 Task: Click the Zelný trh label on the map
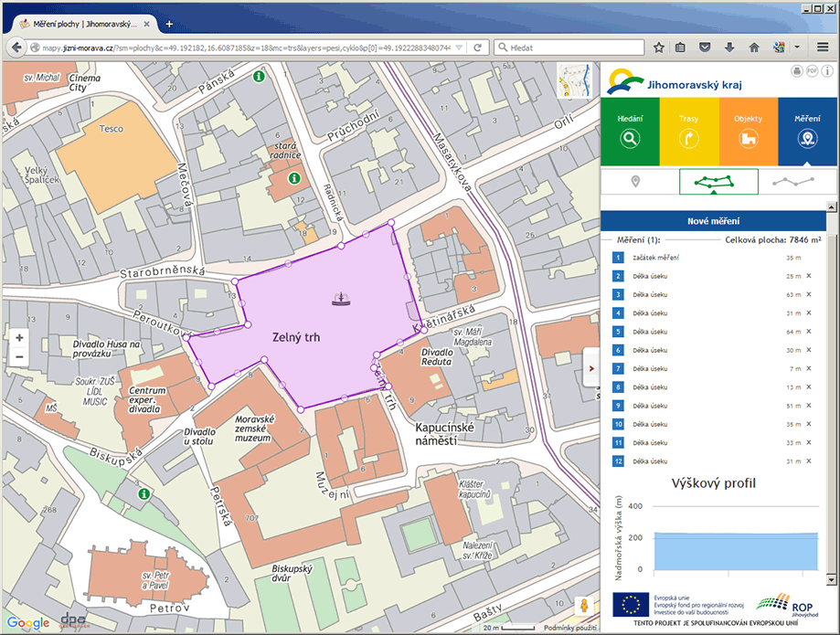tap(296, 337)
